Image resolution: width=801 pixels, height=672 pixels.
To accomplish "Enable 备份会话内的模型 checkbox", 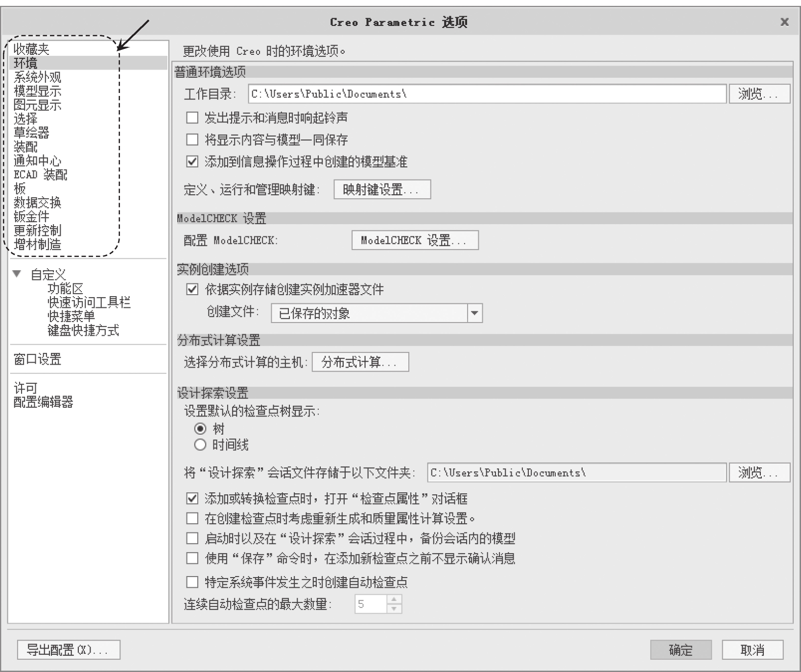I will tap(192, 539).
